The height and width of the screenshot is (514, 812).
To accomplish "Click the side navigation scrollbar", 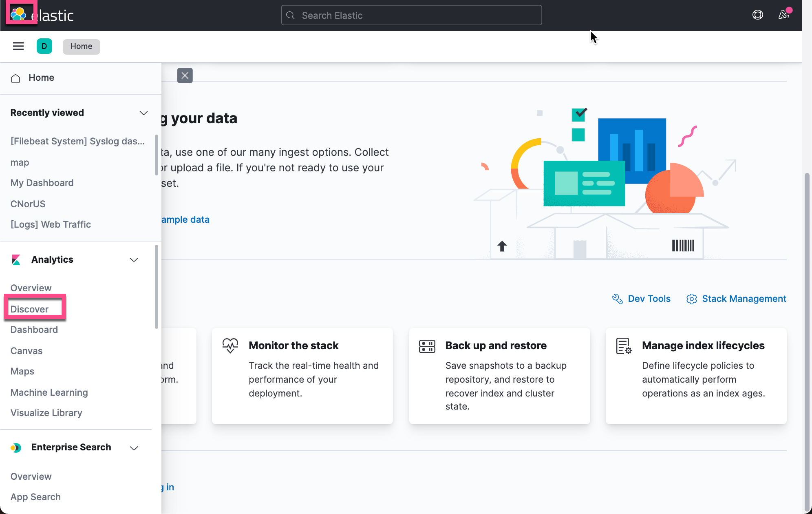I will click(157, 286).
